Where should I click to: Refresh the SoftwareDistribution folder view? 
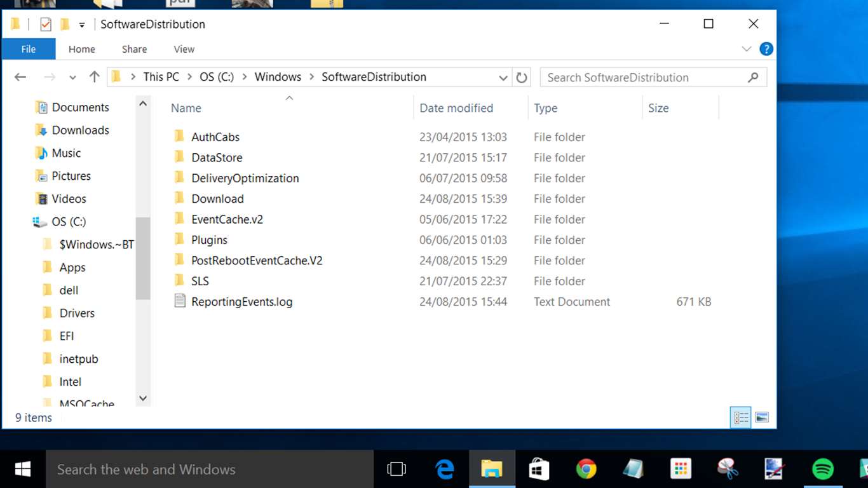[522, 78]
